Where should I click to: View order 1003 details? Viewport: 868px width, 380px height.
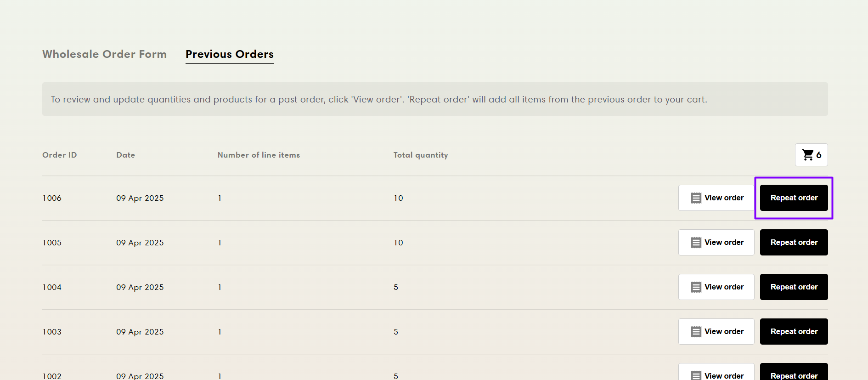click(723, 332)
